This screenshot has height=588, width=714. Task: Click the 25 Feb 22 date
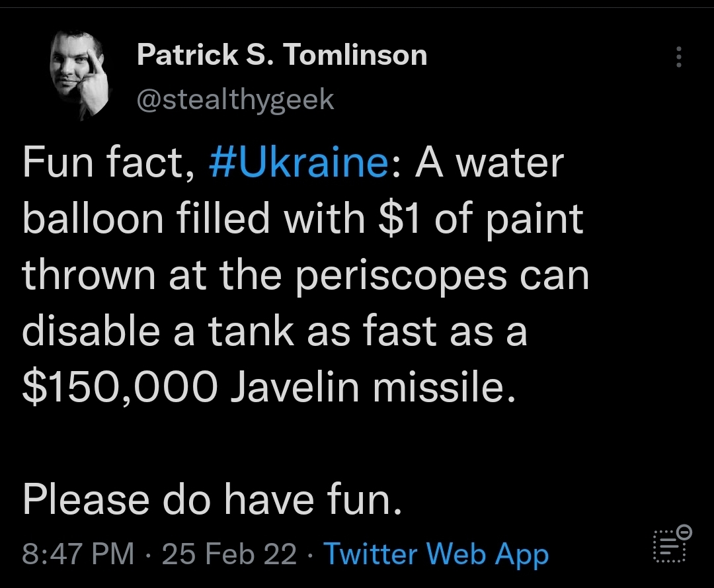pos(229,553)
